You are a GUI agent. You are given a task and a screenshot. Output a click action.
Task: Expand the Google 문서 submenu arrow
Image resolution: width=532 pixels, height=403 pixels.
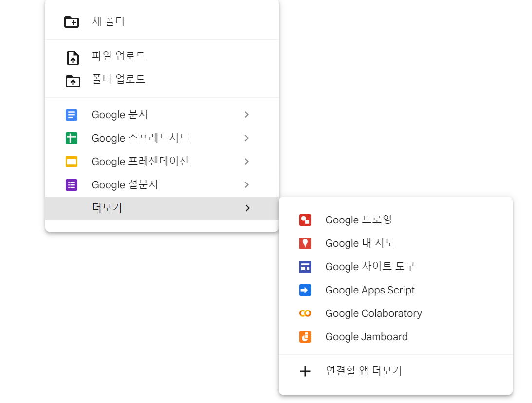[247, 115]
